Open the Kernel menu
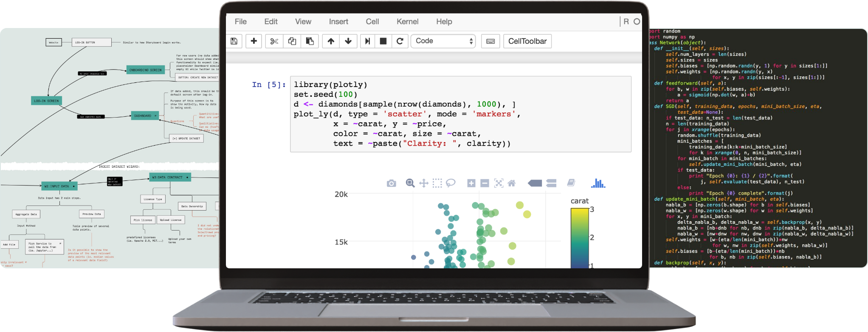 point(407,22)
